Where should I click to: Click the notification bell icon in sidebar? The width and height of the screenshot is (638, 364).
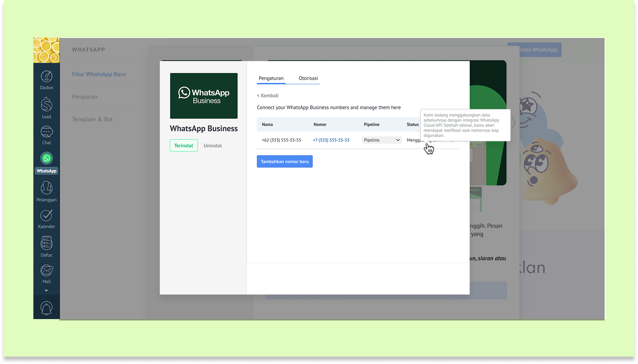(x=46, y=308)
